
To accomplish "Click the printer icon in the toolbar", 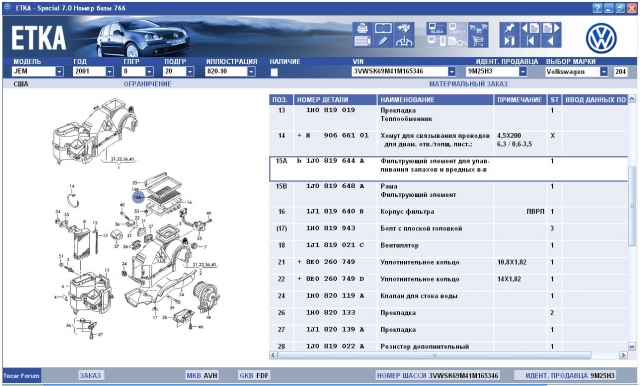I will coord(362,28).
